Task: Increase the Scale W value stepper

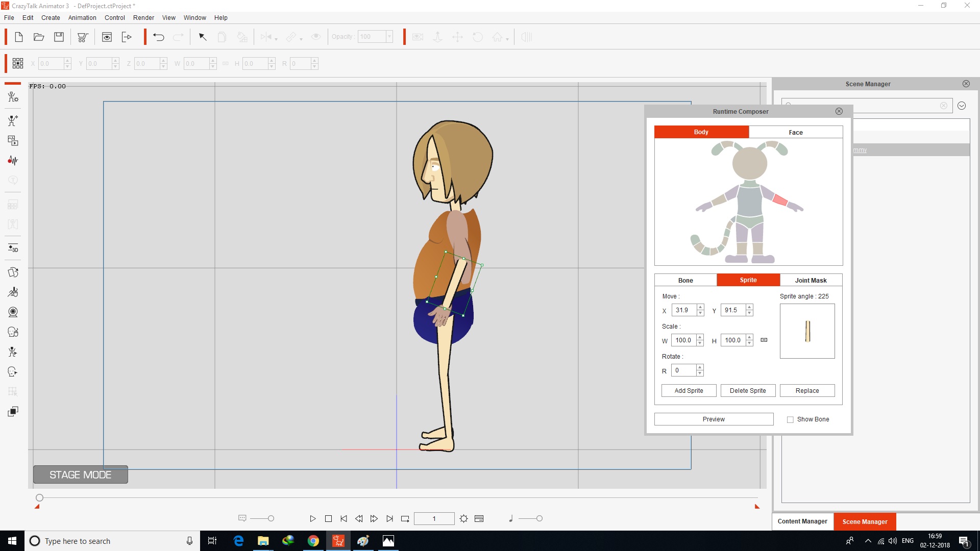Action: 700,337
